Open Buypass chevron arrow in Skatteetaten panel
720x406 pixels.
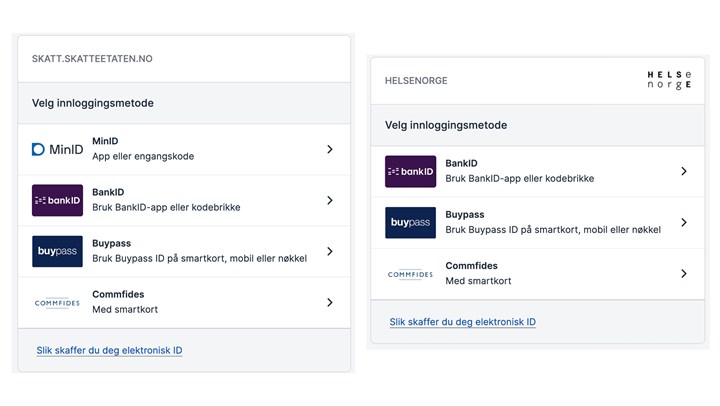coord(330,251)
